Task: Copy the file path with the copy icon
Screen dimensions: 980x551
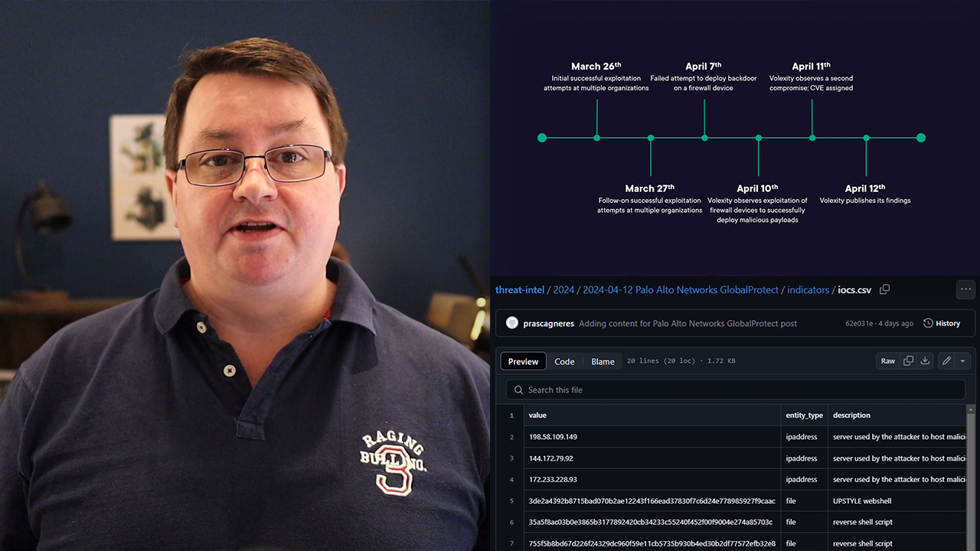Action: [x=884, y=290]
